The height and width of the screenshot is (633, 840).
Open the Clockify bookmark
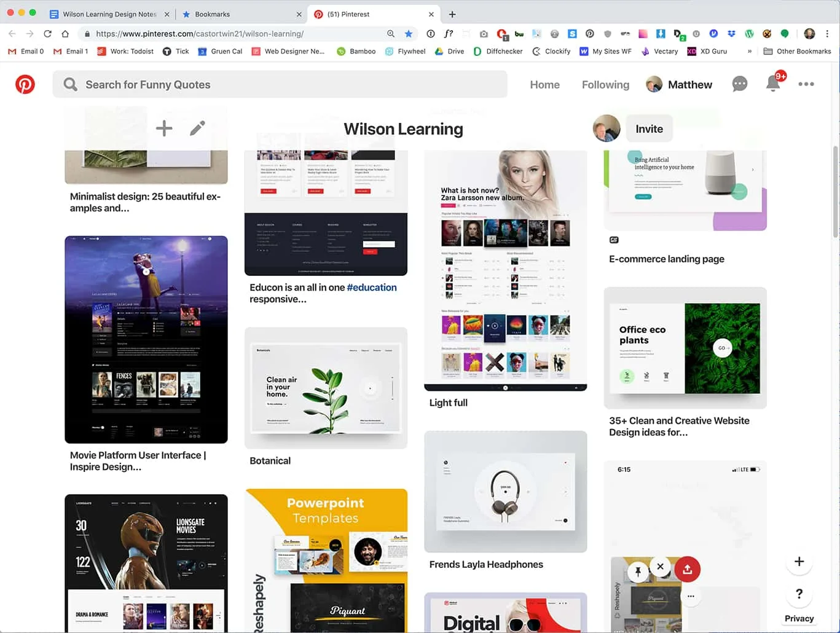551,52
